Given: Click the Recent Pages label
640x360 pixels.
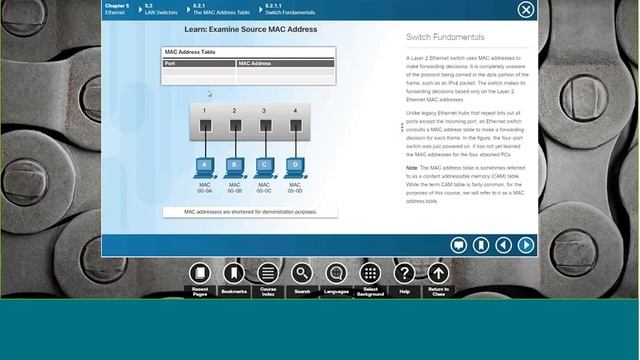Looking at the screenshot, I should pos(200,291).
